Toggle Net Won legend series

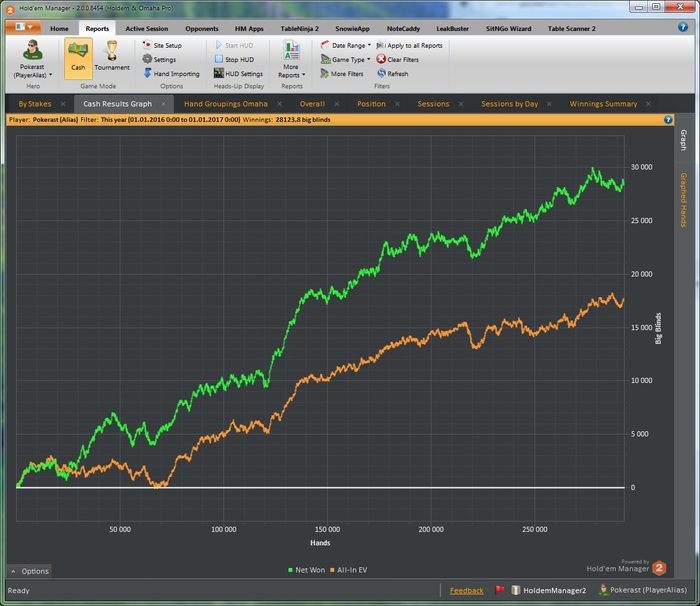coord(306,570)
